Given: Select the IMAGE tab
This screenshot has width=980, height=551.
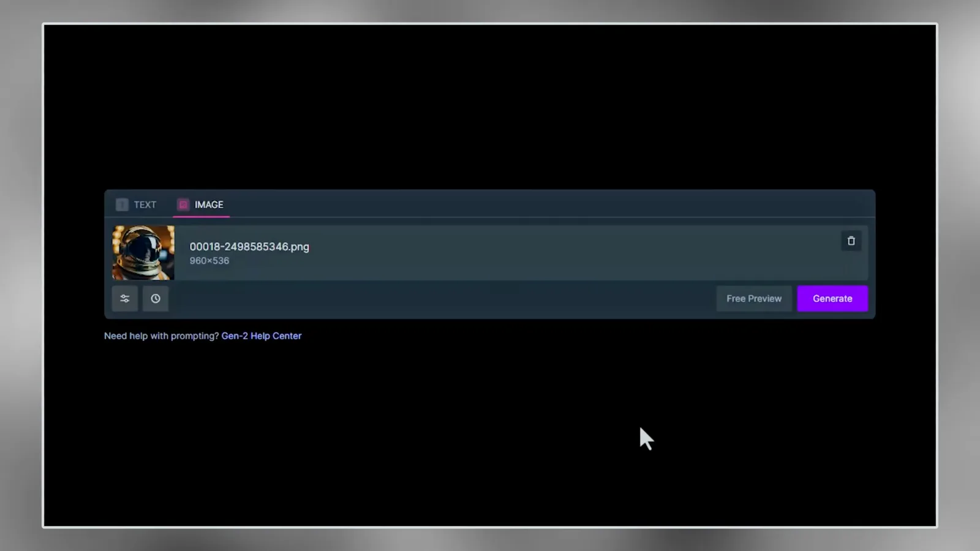Looking at the screenshot, I should pos(201,204).
